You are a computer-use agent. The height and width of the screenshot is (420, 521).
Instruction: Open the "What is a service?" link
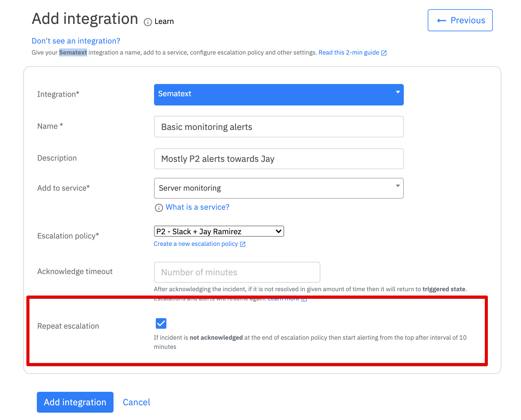198,207
